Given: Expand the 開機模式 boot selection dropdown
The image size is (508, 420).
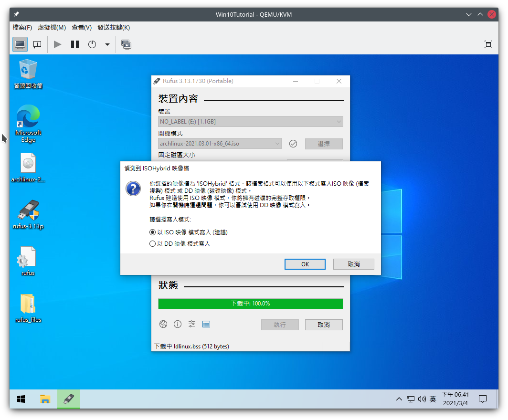Looking at the screenshot, I should [220, 144].
